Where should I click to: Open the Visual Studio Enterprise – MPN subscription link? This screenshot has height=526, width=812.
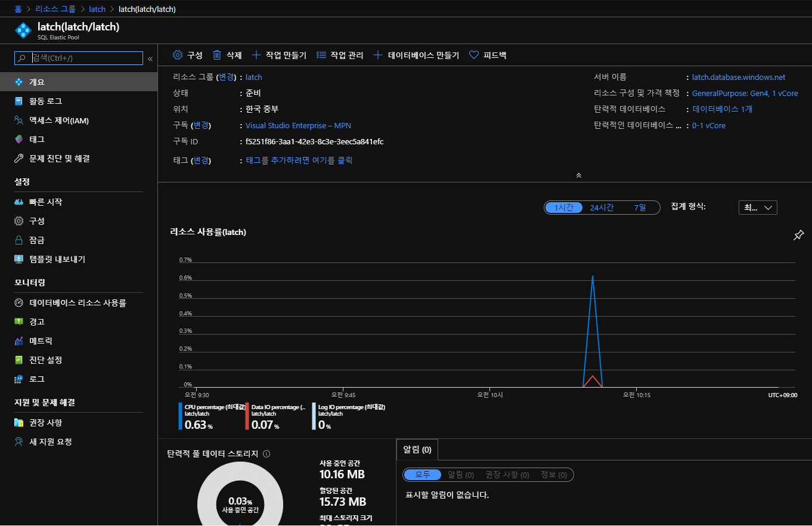(x=298, y=125)
